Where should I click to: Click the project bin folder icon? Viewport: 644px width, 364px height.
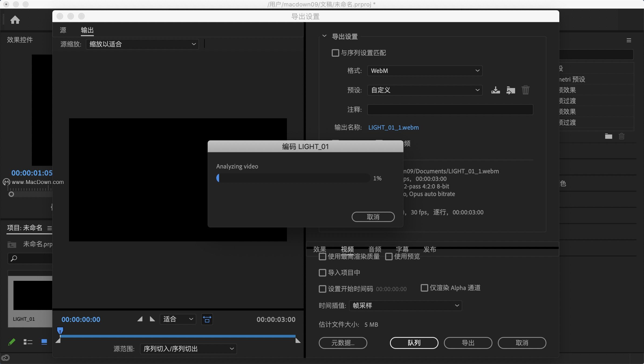pos(12,244)
